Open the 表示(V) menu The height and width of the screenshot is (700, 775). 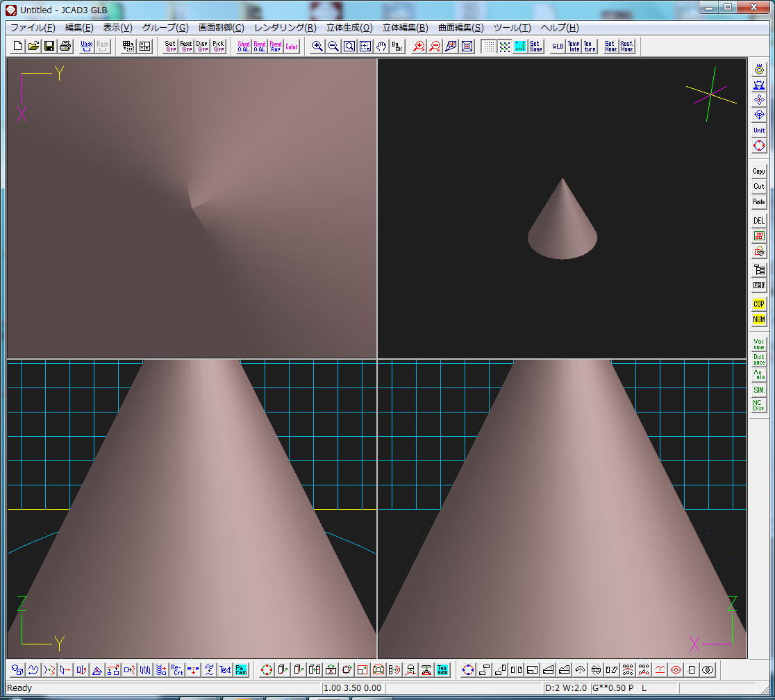click(117, 28)
